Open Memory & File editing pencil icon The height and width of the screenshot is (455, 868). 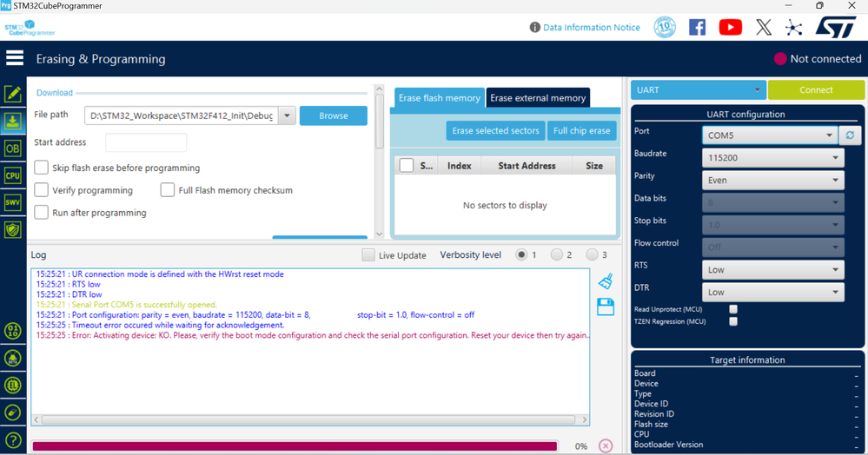click(13, 94)
